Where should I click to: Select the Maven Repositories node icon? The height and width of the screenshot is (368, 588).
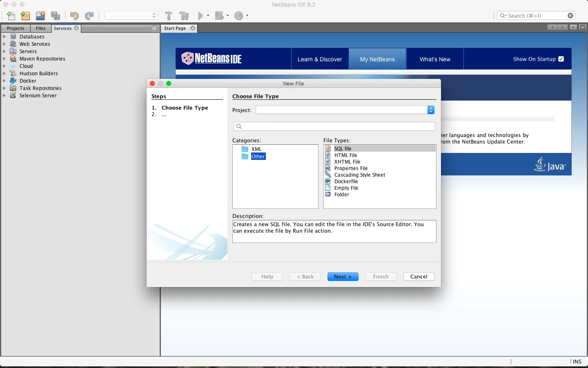tap(13, 59)
